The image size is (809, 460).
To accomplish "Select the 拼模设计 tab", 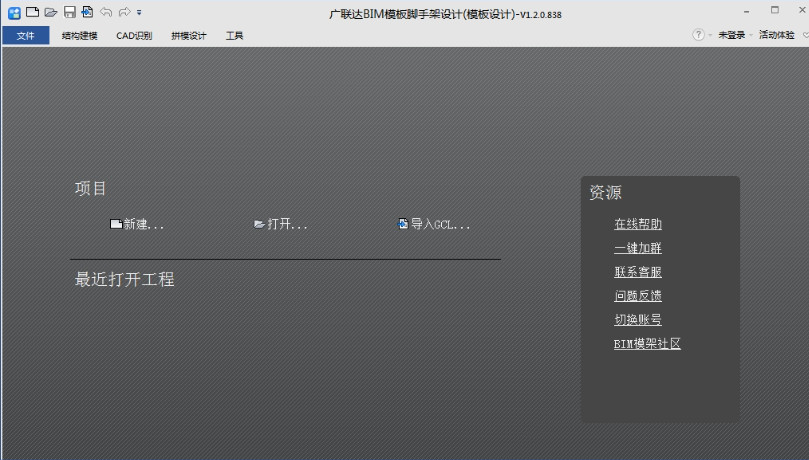I will (189, 36).
